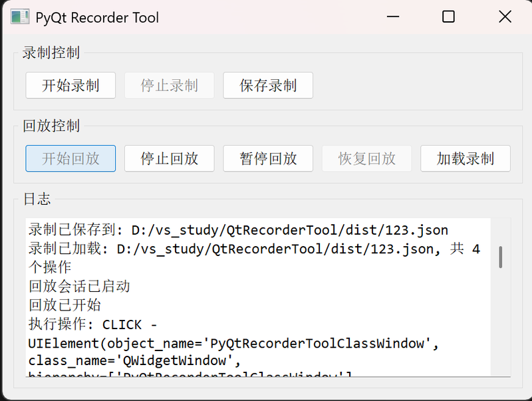The image size is (532, 401).
Task: Click the 回放控制 group label
Action: tap(51, 126)
